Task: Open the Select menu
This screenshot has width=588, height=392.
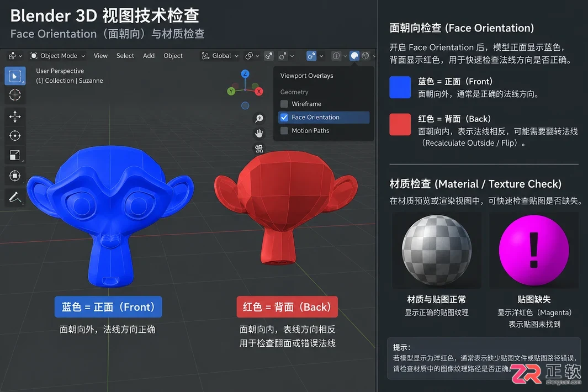Action: click(x=125, y=56)
